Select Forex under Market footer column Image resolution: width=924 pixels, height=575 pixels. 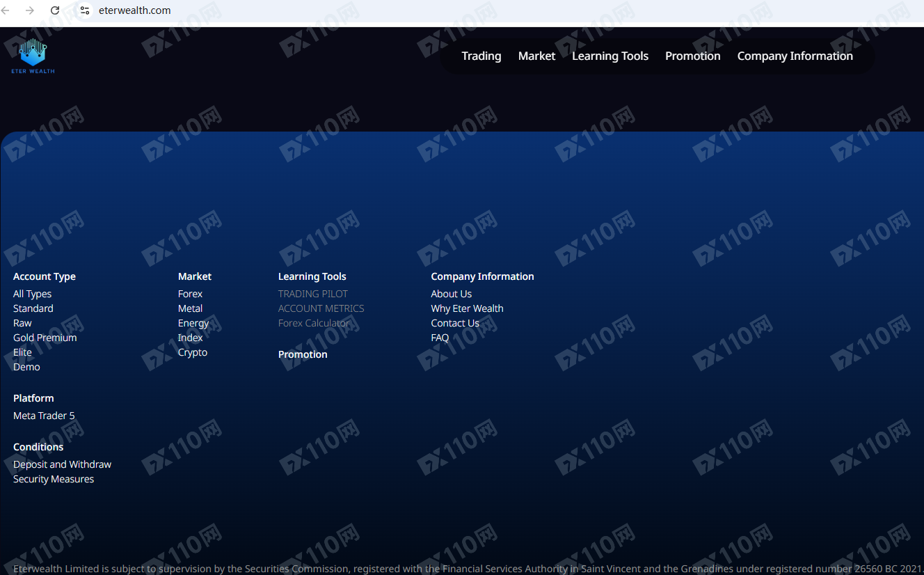[190, 294]
